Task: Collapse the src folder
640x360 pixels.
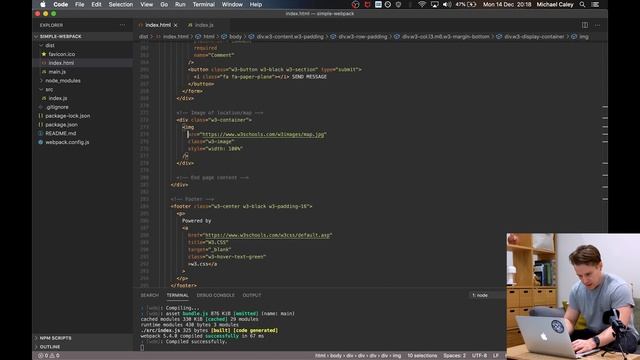Action: [49, 89]
